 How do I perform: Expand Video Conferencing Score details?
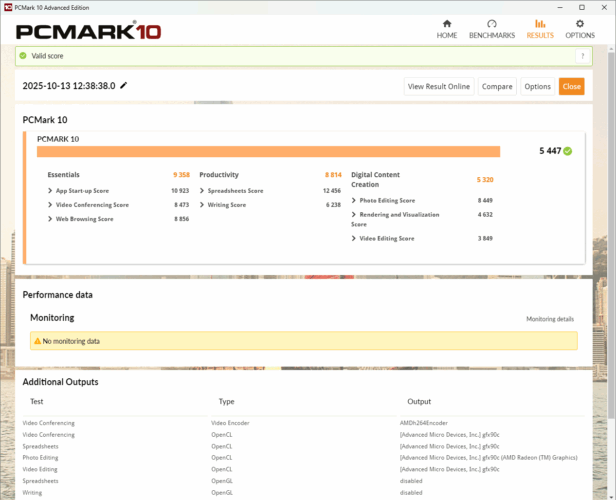point(50,205)
